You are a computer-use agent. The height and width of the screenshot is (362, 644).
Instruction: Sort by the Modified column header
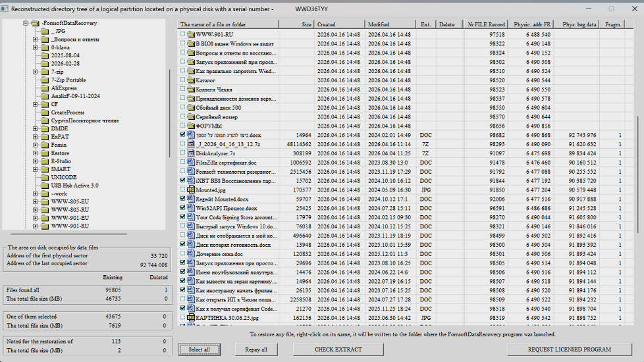pyautogui.click(x=390, y=24)
